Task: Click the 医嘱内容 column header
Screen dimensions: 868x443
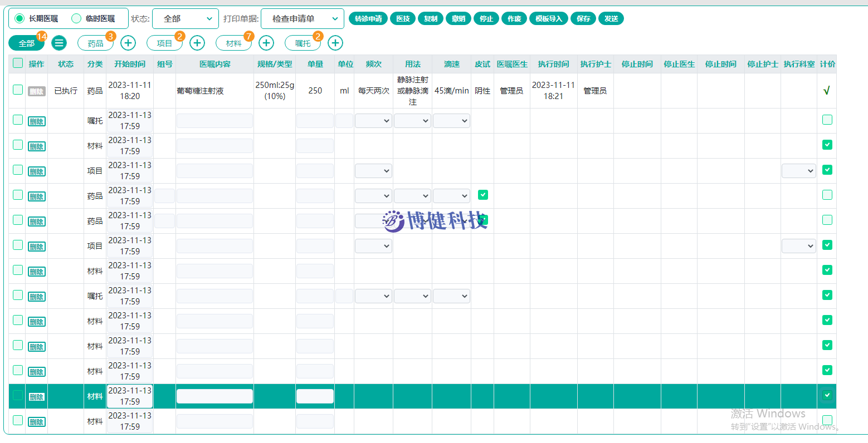Action: [x=215, y=64]
